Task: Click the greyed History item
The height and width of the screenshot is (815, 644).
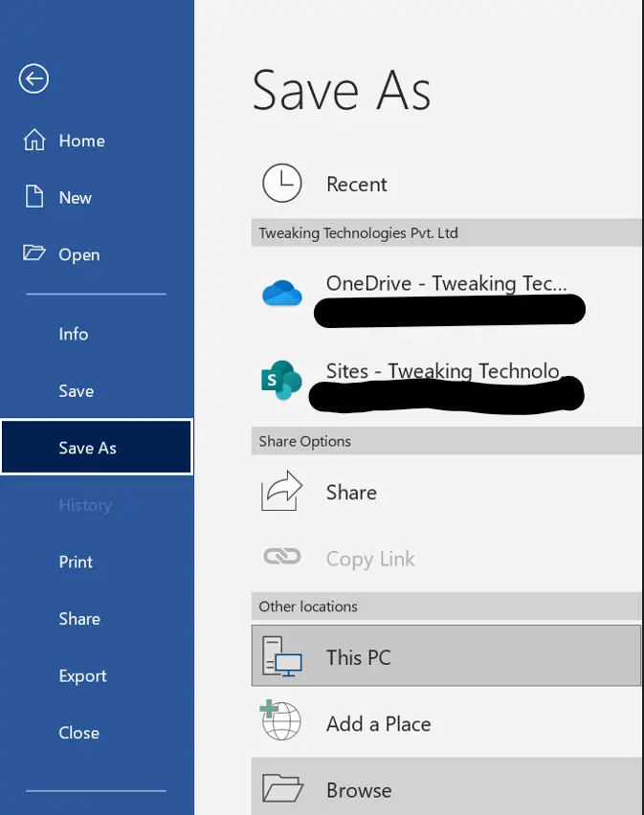Action: (x=97, y=505)
